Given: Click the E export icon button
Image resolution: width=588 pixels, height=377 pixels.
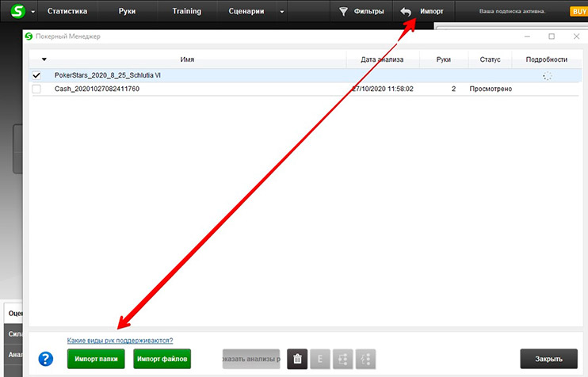Looking at the screenshot, I should [x=321, y=360].
